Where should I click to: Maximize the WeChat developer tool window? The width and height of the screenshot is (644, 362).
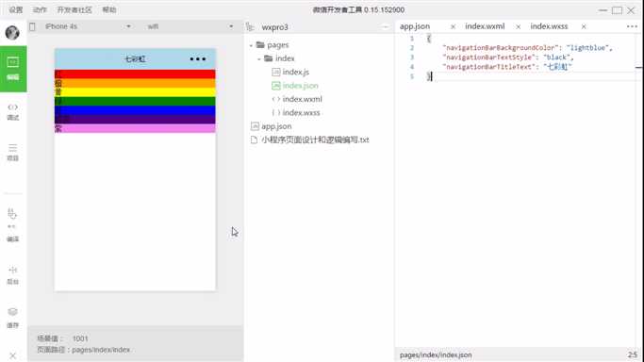click(617, 10)
